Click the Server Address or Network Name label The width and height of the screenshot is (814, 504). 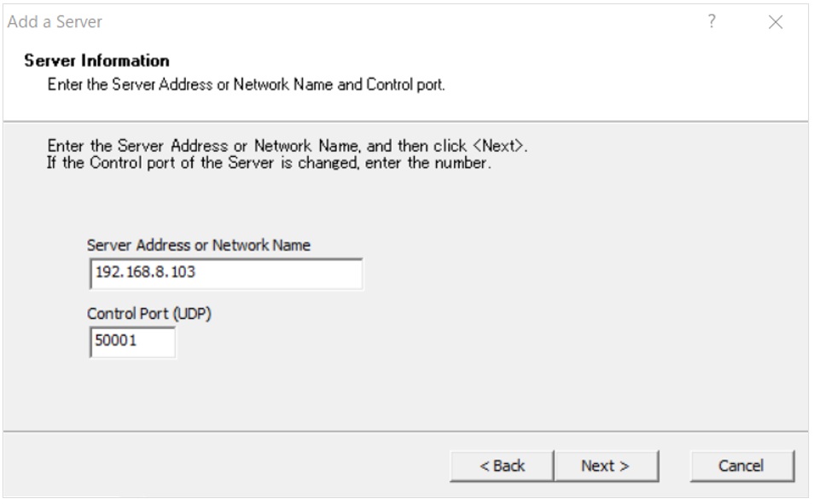point(198,245)
